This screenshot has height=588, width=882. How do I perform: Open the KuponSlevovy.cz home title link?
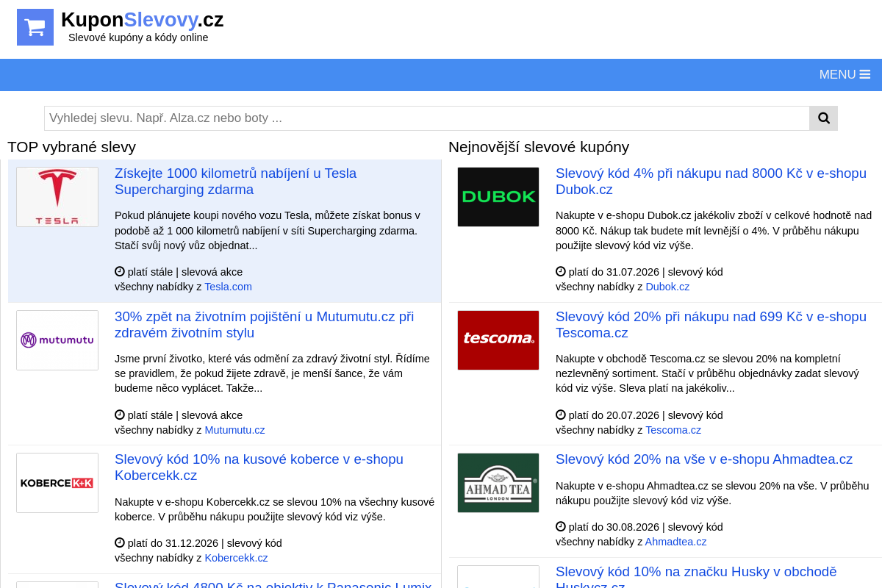point(143,20)
